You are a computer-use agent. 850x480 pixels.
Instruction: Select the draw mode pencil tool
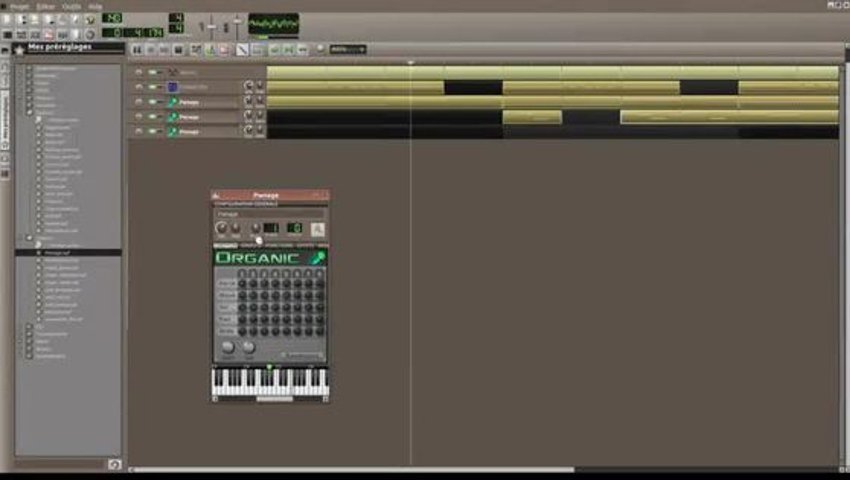(x=242, y=49)
